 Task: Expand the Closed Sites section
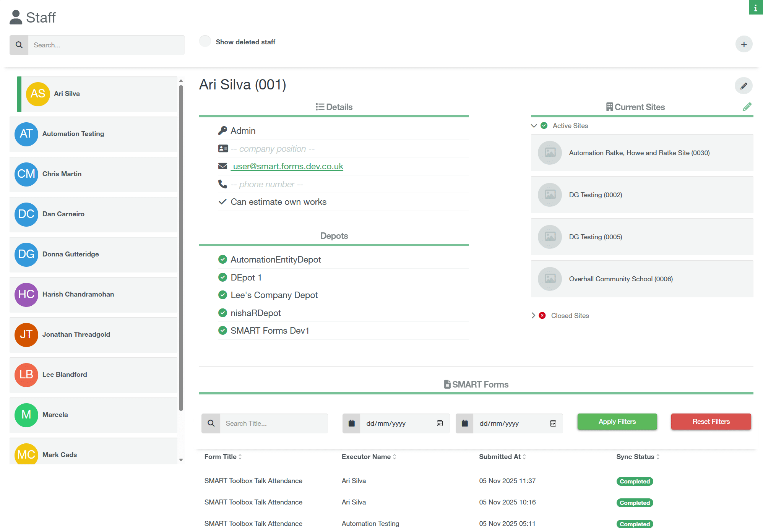coord(533,316)
